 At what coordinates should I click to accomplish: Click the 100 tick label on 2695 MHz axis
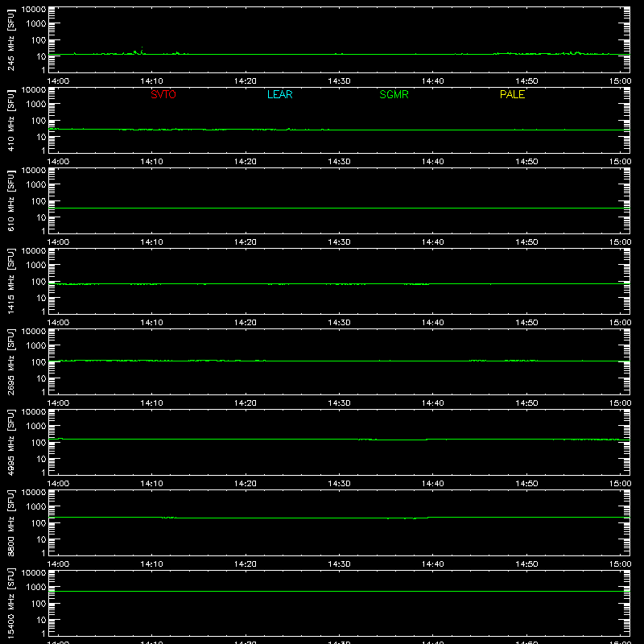38,362
